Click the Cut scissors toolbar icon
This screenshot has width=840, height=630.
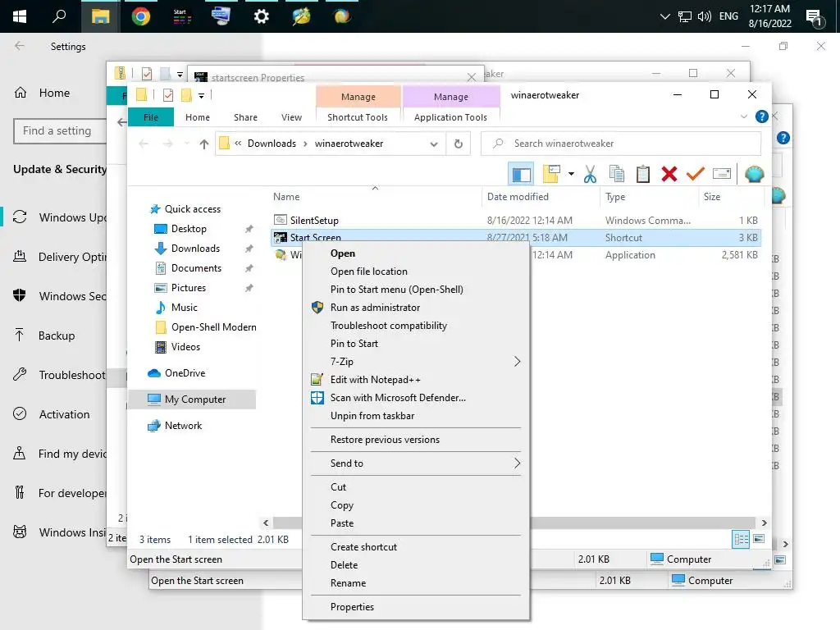point(590,174)
